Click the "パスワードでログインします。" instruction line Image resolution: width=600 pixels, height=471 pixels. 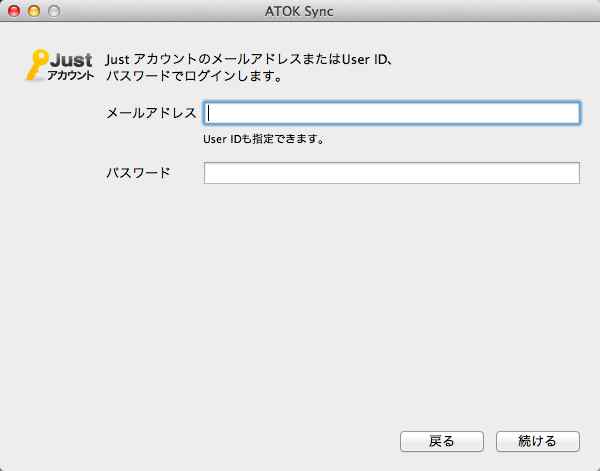click(x=194, y=76)
